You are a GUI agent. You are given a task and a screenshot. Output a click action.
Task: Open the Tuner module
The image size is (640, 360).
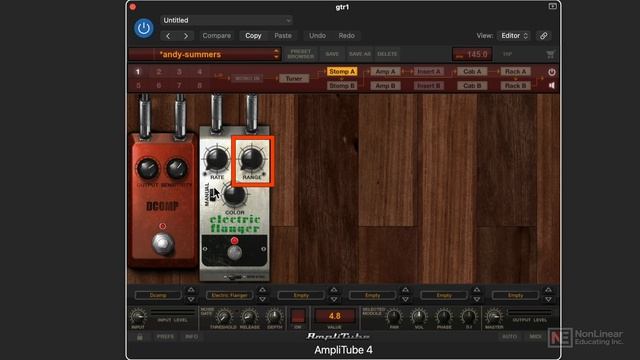coord(294,78)
